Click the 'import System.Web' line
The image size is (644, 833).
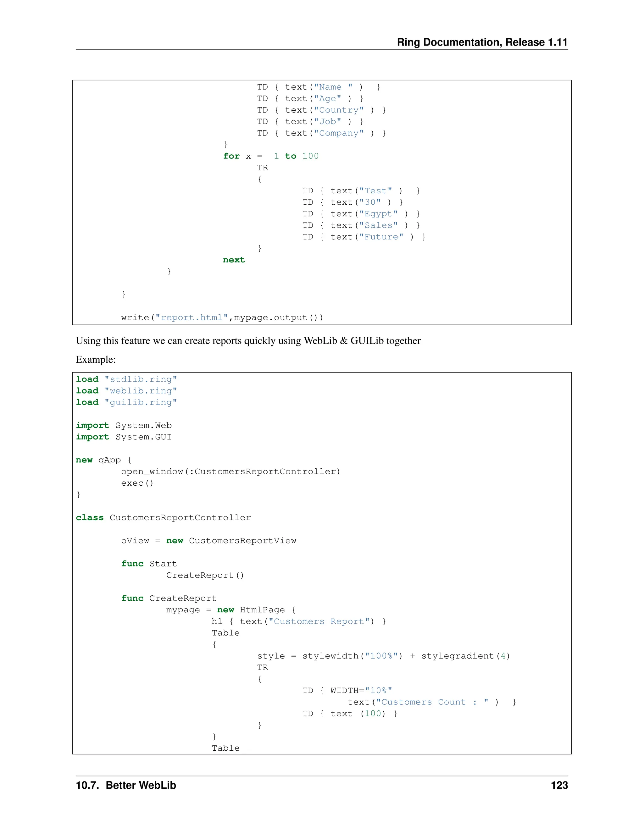(124, 425)
